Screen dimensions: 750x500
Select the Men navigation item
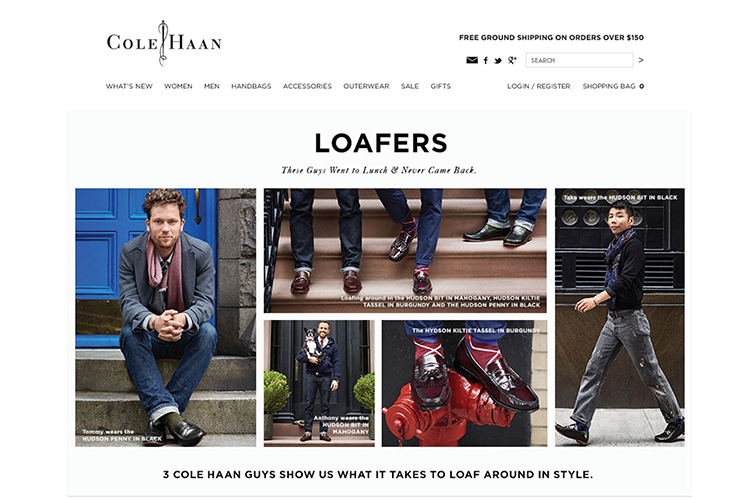(211, 86)
